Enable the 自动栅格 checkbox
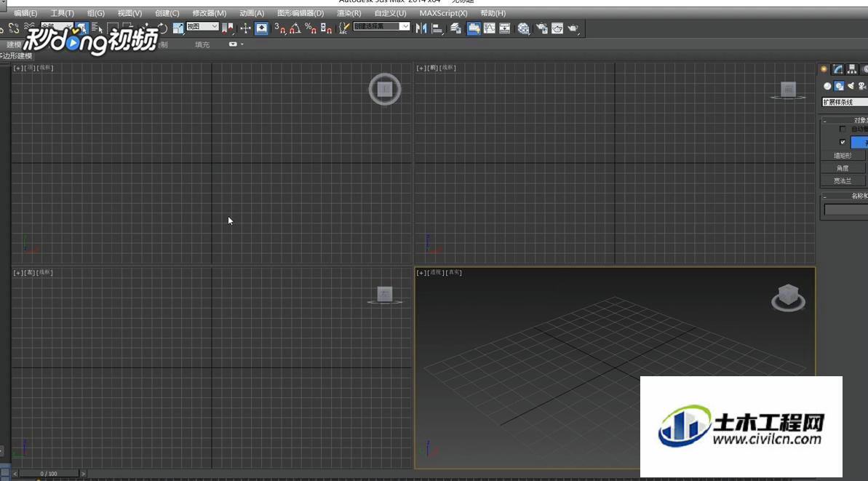868x481 pixels. 843,129
